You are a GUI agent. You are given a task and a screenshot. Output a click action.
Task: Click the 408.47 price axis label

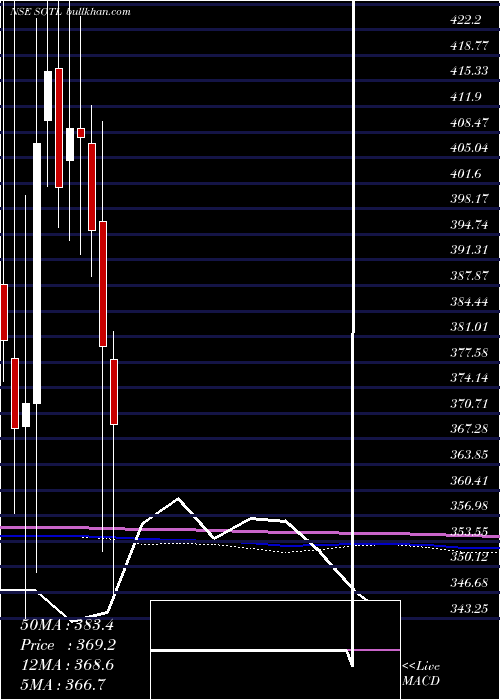pos(471,122)
